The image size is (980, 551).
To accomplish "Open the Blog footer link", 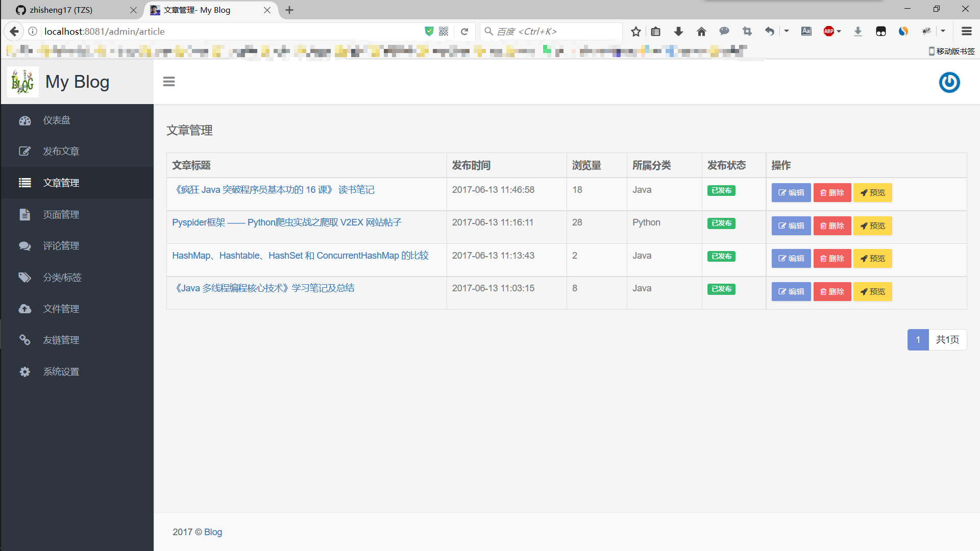I will 213,532.
